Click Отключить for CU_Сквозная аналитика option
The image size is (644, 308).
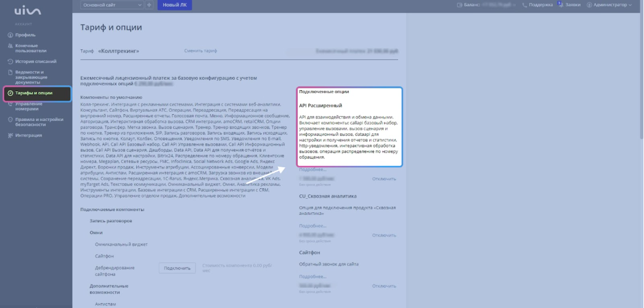(x=384, y=235)
